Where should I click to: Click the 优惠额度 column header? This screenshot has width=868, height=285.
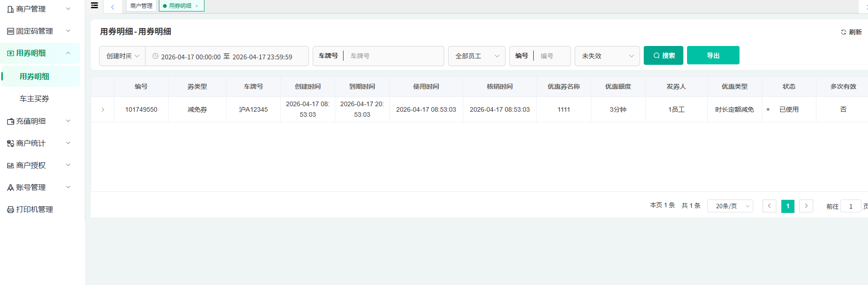618,86
